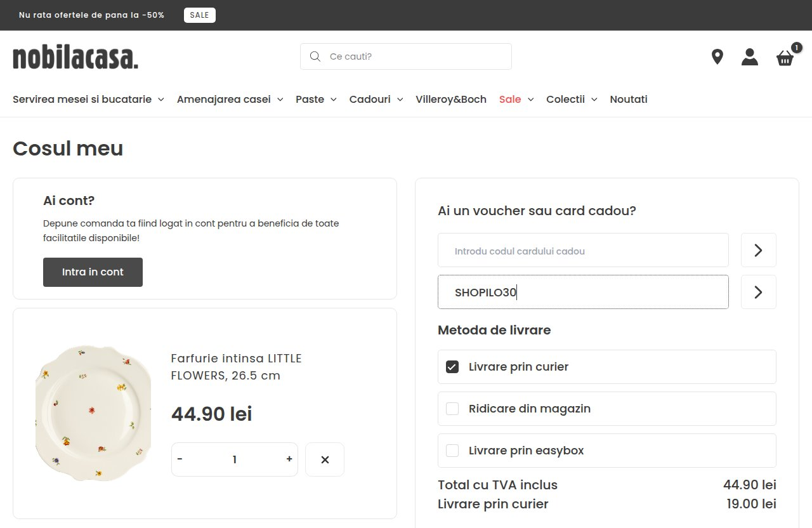Screen dimensions: 812x528
Task: Click the 19.00 lei delivery cost
Action: [x=752, y=504]
